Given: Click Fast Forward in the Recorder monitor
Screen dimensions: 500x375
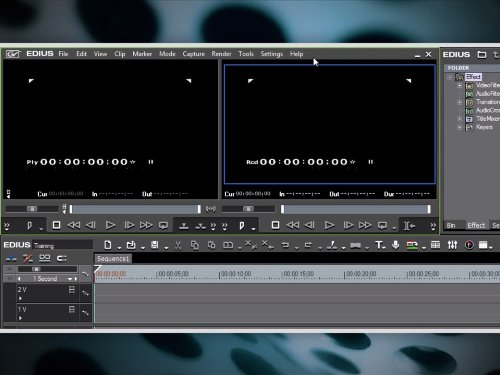Looking at the screenshot, I should pos(365,225).
